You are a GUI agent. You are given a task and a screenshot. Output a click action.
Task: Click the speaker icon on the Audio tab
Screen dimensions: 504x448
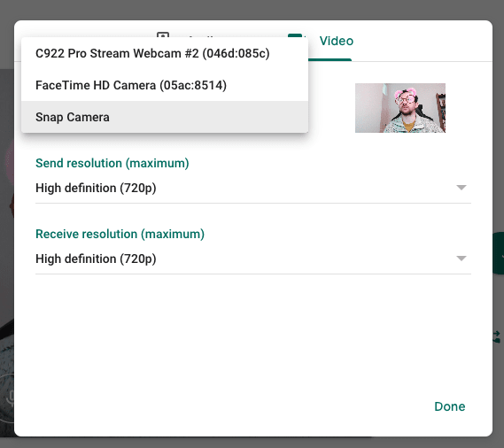pyautogui.click(x=163, y=35)
